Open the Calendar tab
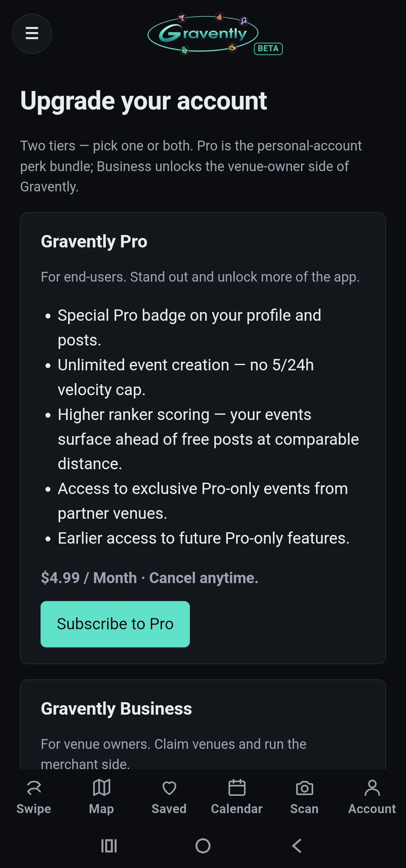 237,797
